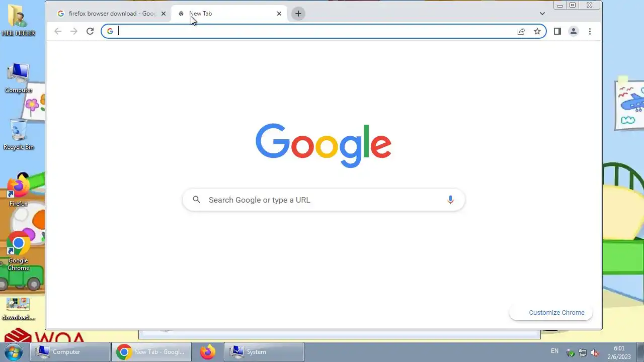Click the magnifier icon in the search box

point(196,200)
